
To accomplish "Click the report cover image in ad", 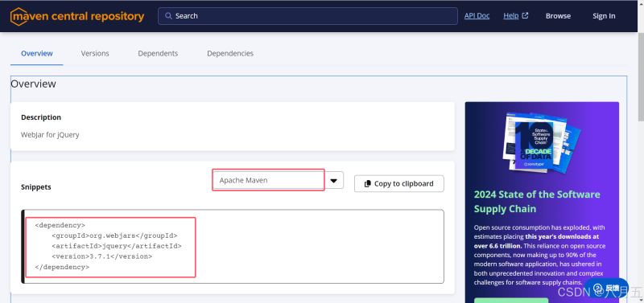I will pyautogui.click(x=541, y=142).
